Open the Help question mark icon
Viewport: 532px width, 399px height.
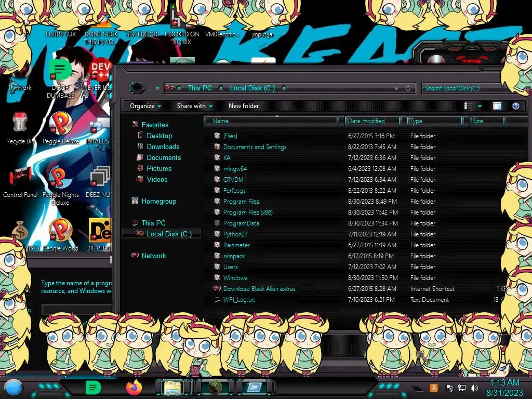(x=516, y=106)
